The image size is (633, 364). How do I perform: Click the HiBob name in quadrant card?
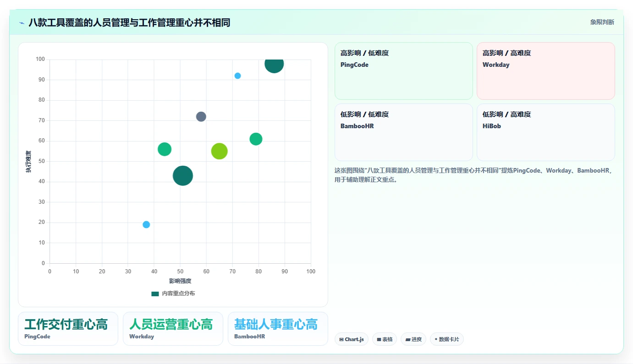pyautogui.click(x=492, y=126)
